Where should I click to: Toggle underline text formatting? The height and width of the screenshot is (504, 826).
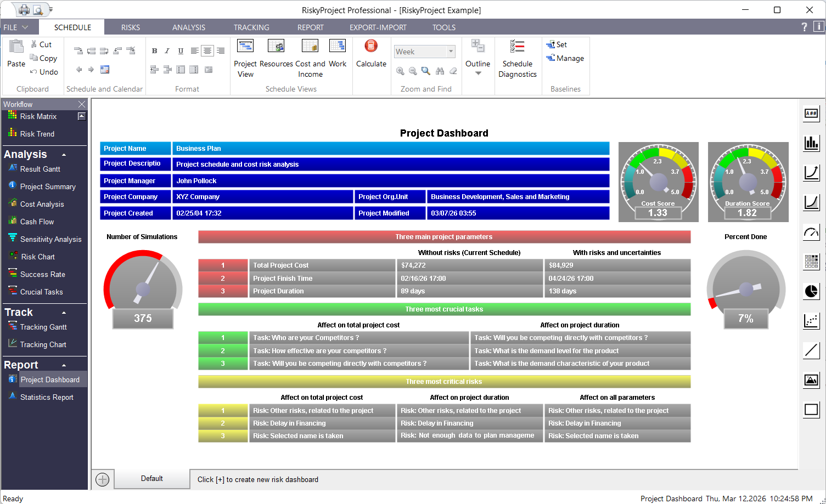pyautogui.click(x=181, y=50)
